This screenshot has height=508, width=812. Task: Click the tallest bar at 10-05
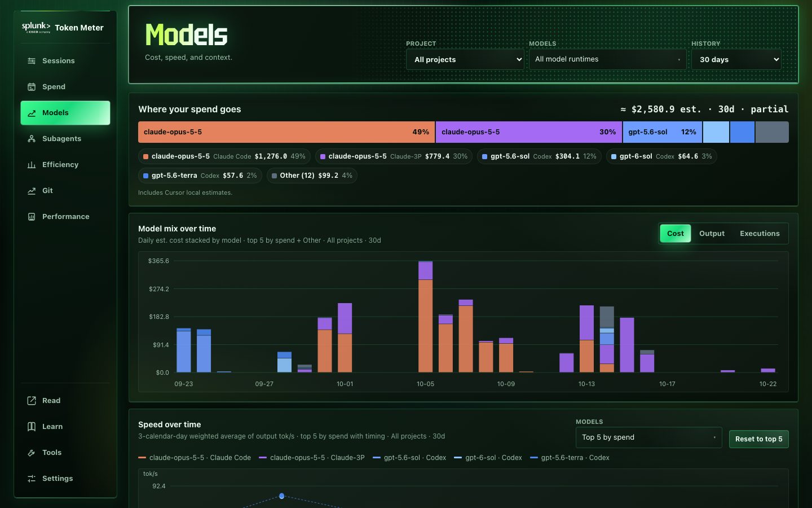click(426, 317)
